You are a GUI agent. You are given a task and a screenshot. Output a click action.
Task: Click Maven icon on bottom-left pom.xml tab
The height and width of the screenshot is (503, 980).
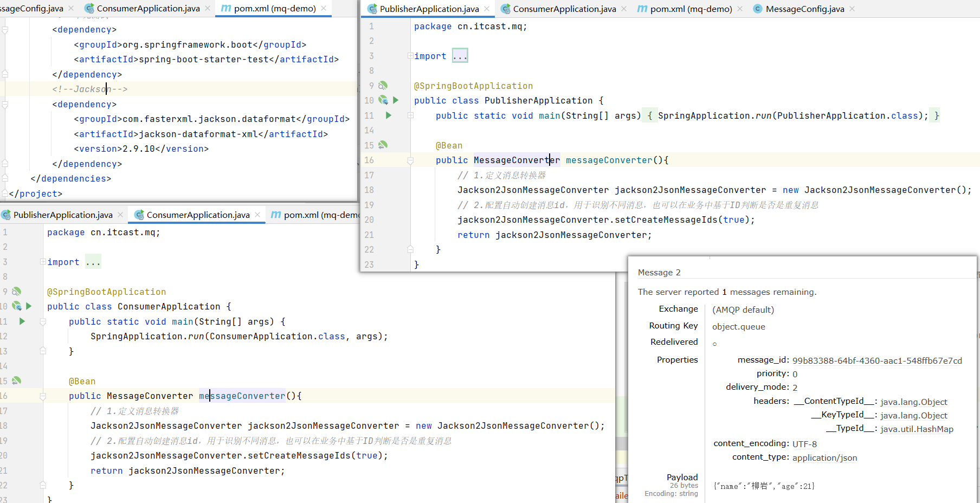[x=276, y=215]
